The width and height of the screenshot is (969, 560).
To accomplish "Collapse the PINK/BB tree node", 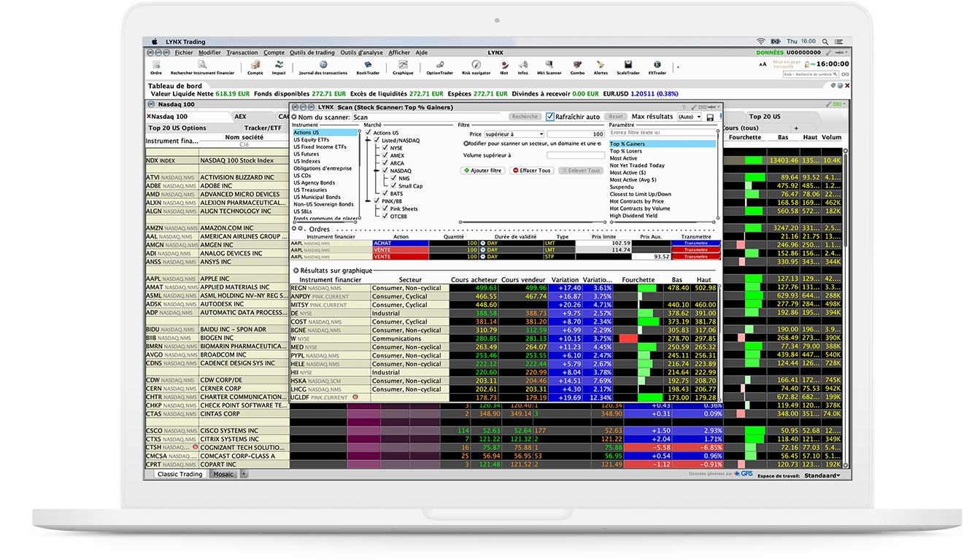I will (368, 201).
